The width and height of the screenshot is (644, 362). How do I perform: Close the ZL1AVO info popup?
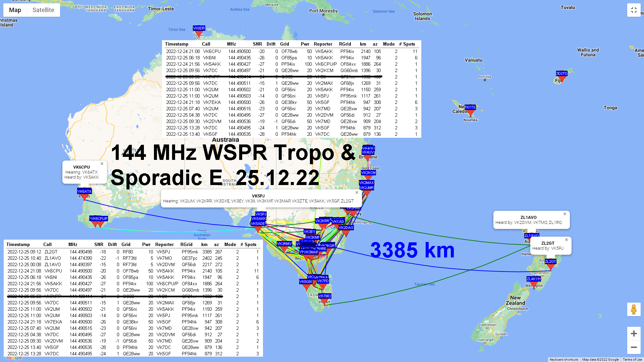565,214
